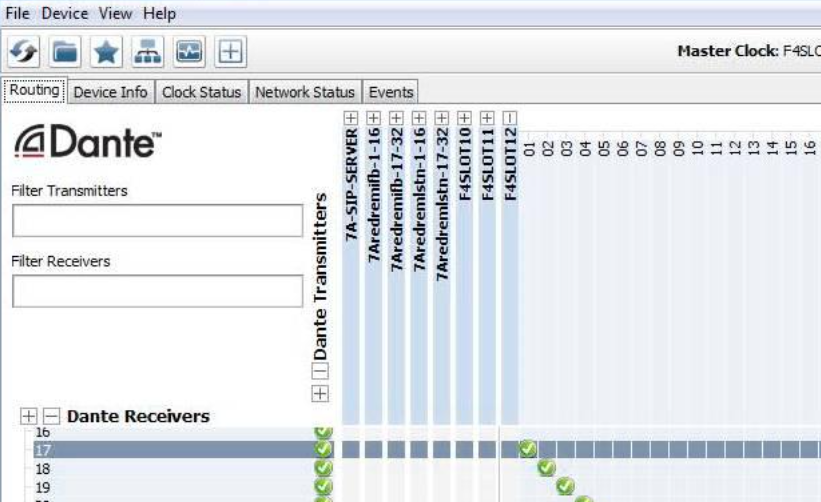Open the Help menu
The width and height of the screenshot is (821, 502).
pos(159,13)
